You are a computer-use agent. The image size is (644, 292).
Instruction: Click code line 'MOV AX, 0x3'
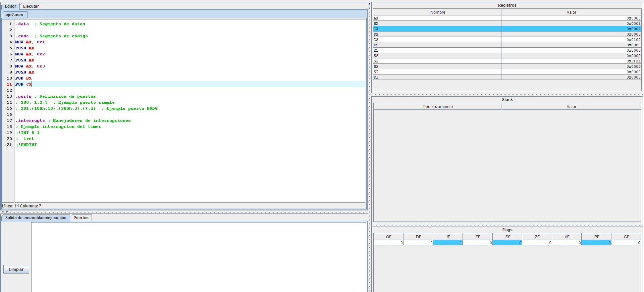(x=30, y=66)
